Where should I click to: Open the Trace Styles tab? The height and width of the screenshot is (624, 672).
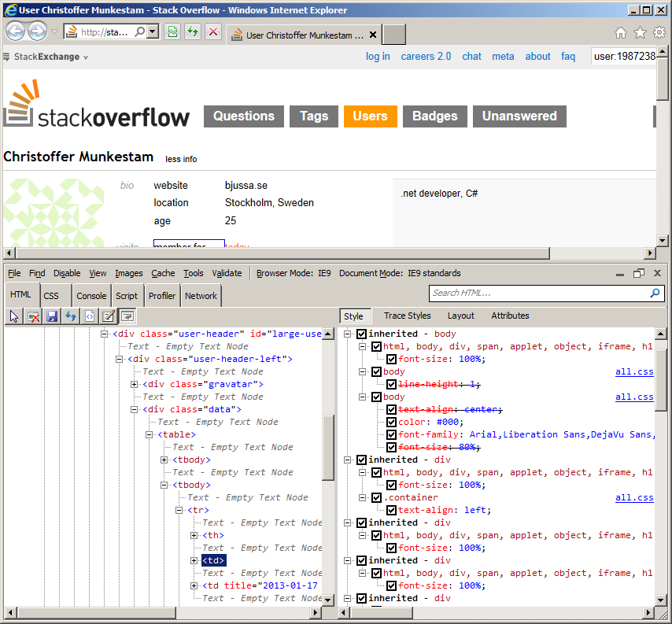click(x=407, y=316)
